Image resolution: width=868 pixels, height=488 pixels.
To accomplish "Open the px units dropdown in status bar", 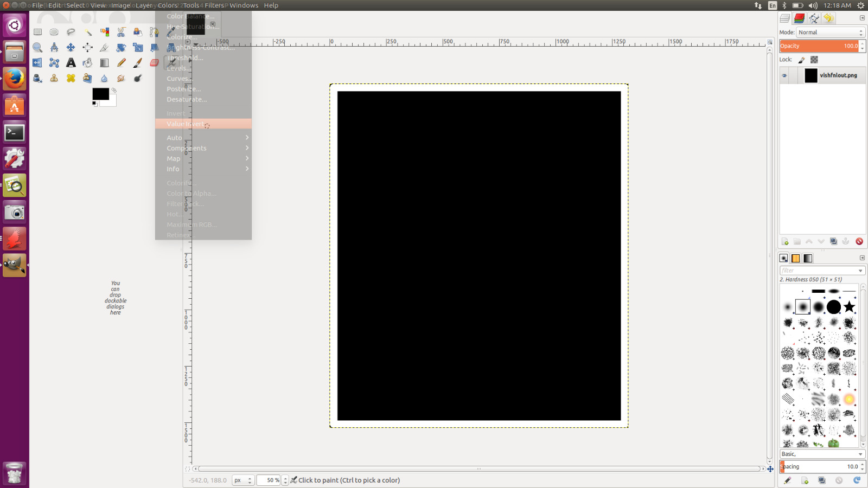I will [243, 480].
